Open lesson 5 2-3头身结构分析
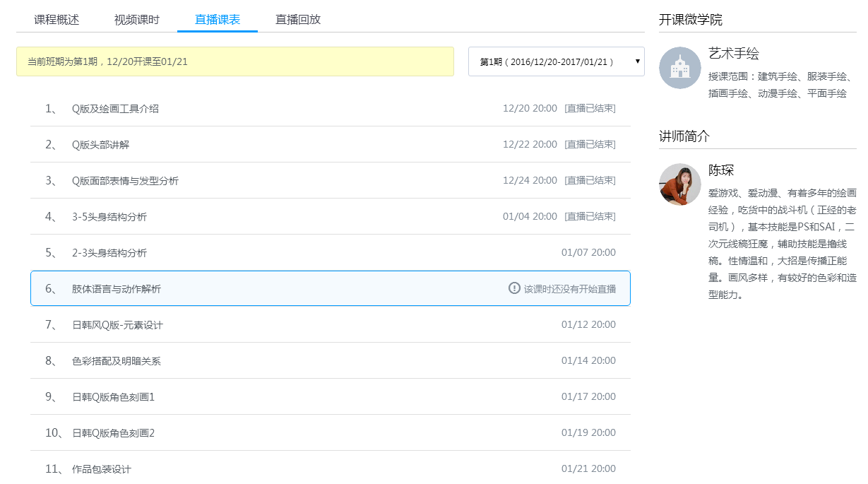 click(x=109, y=253)
